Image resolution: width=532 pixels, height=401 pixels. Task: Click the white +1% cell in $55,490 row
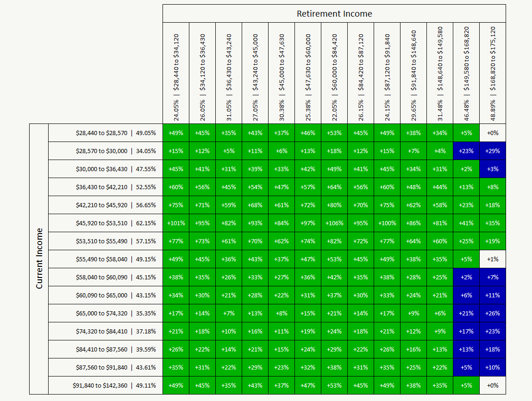[x=493, y=259]
